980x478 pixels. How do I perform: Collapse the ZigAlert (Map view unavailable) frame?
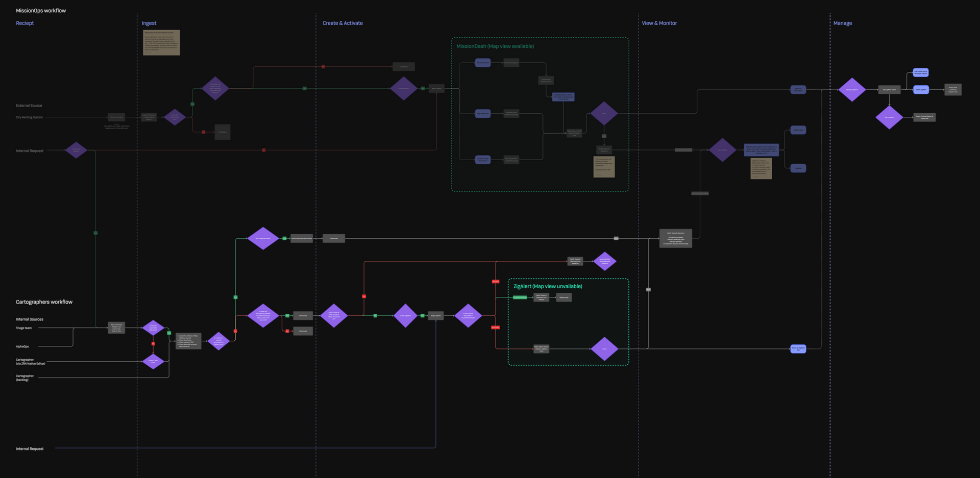pyautogui.click(x=548, y=286)
